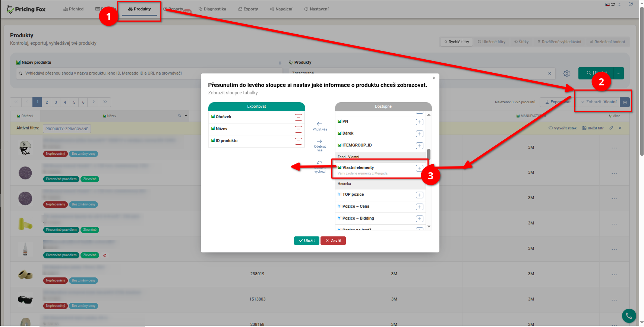Open the CZ language selector
This screenshot has width=644, height=327.
pyautogui.click(x=613, y=5)
